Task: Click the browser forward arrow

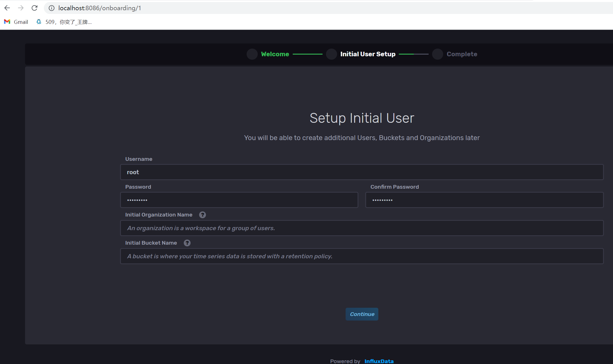Action: tap(21, 8)
